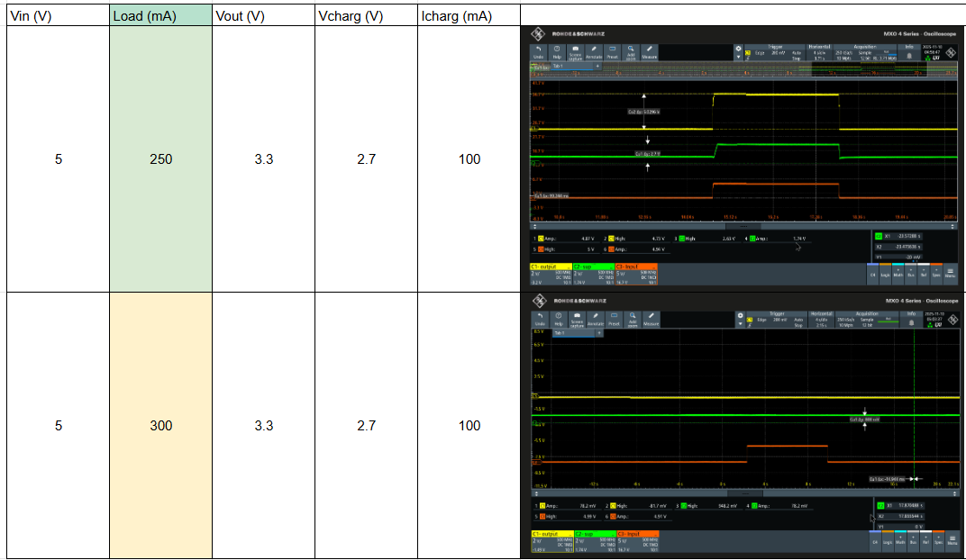Viewport: 966px width, 560px height.
Task: Select the Load cell containing 300
Action: 160,425
